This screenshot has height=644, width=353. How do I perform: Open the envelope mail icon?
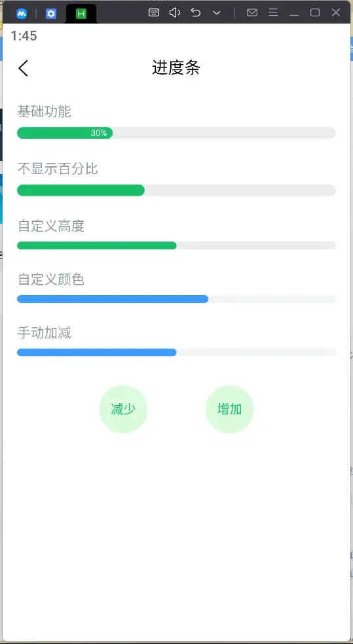click(252, 12)
